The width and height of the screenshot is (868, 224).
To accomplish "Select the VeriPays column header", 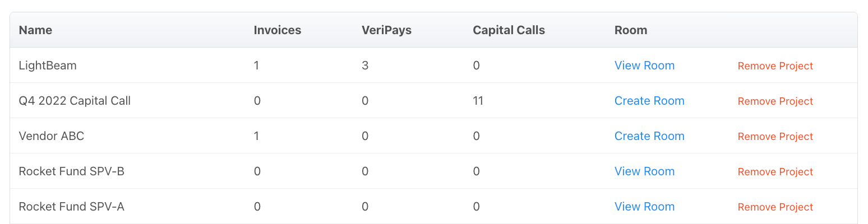I will (x=386, y=30).
